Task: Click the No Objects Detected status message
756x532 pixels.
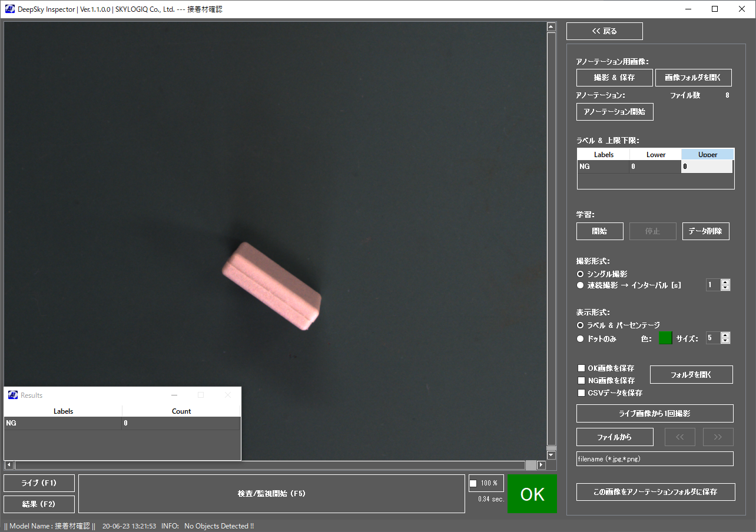Action: coord(219,526)
